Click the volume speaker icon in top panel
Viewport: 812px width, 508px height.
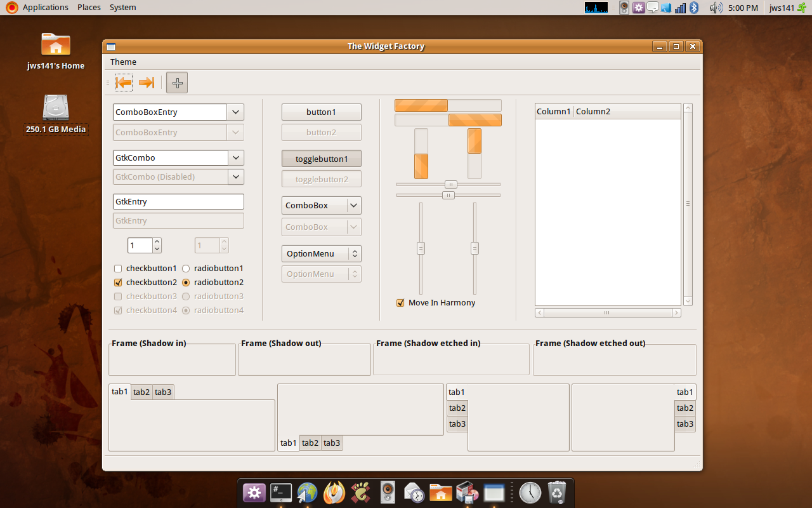click(716, 8)
